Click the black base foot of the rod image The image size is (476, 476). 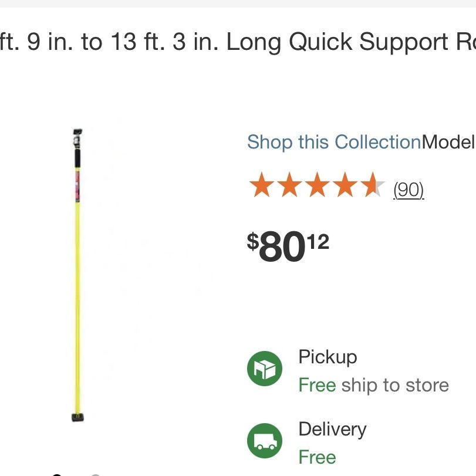coord(77,417)
